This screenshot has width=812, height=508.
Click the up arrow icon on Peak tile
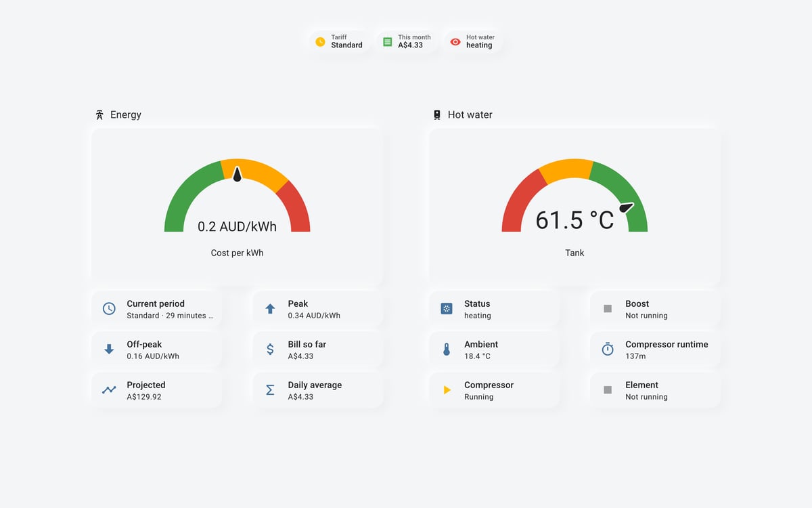(x=270, y=309)
